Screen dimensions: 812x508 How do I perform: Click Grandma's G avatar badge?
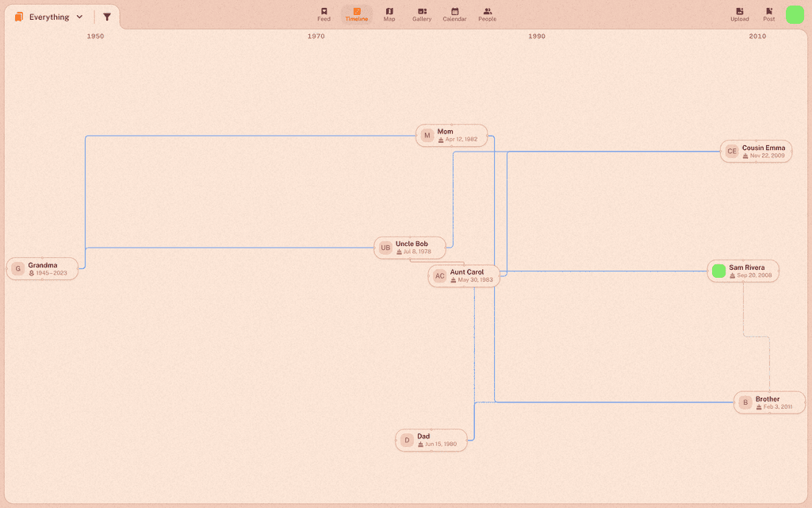(17, 268)
